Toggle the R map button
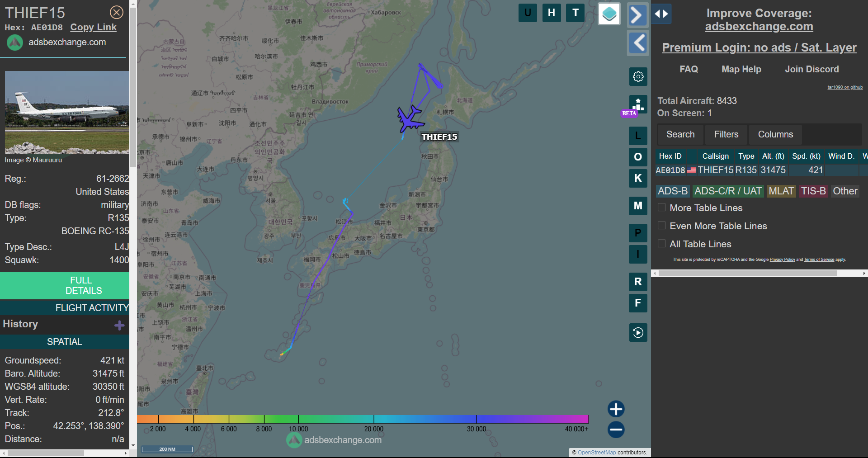The height and width of the screenshot is (458, 868). point(638,282)
